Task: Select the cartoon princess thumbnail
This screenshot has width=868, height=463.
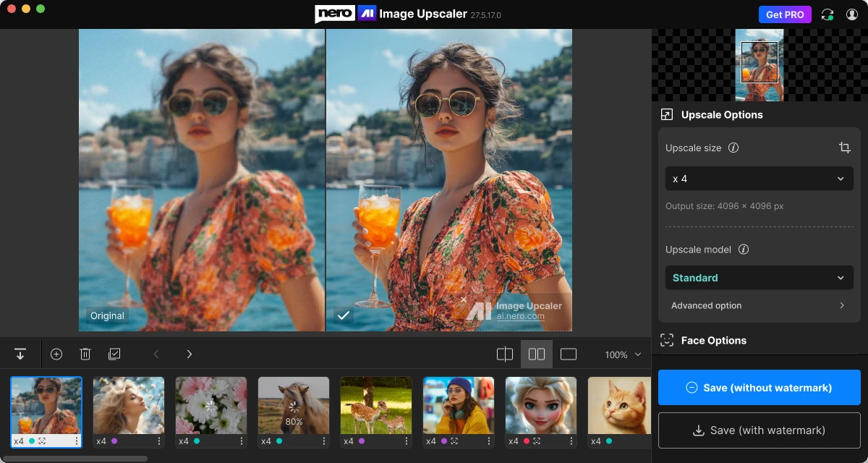Action: (x=541, y=405)
